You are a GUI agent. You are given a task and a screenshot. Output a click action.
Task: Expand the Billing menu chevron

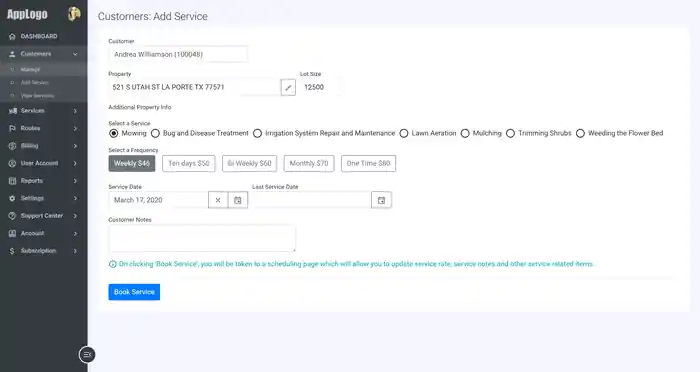[x=75, y=146]
